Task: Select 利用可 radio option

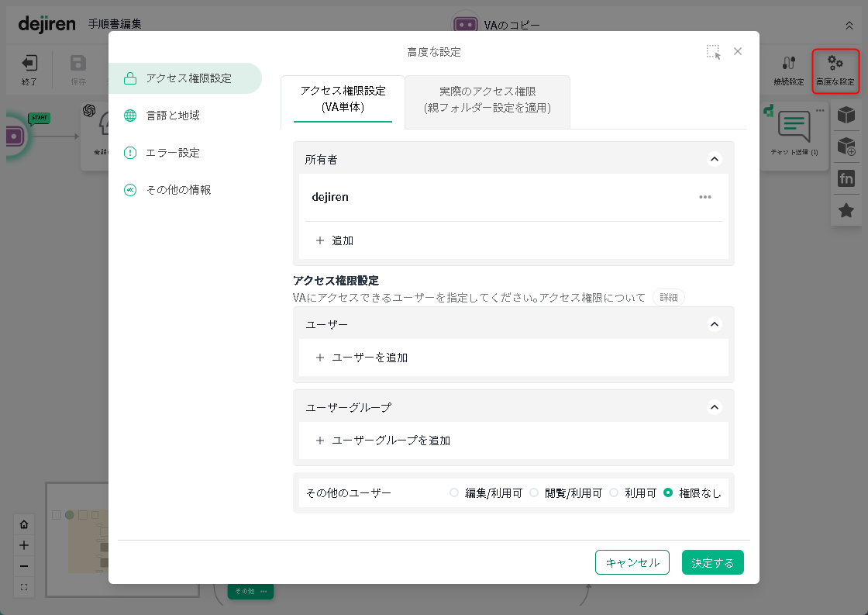Action: click(614, 492)
